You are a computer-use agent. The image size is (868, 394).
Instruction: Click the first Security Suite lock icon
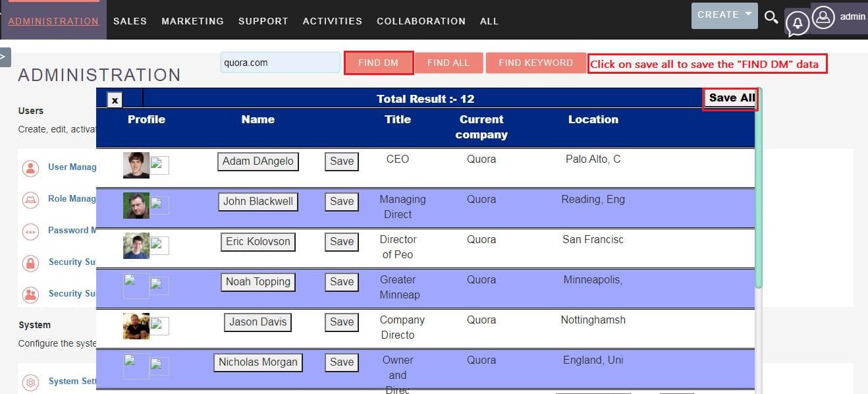[30, 263]
